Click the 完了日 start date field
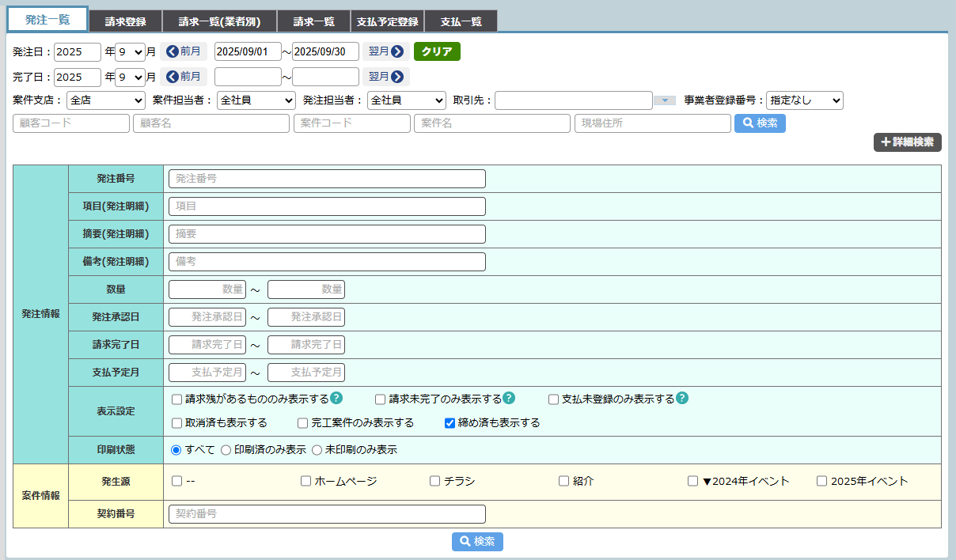 pyautogui.click(x=248, y=78)
